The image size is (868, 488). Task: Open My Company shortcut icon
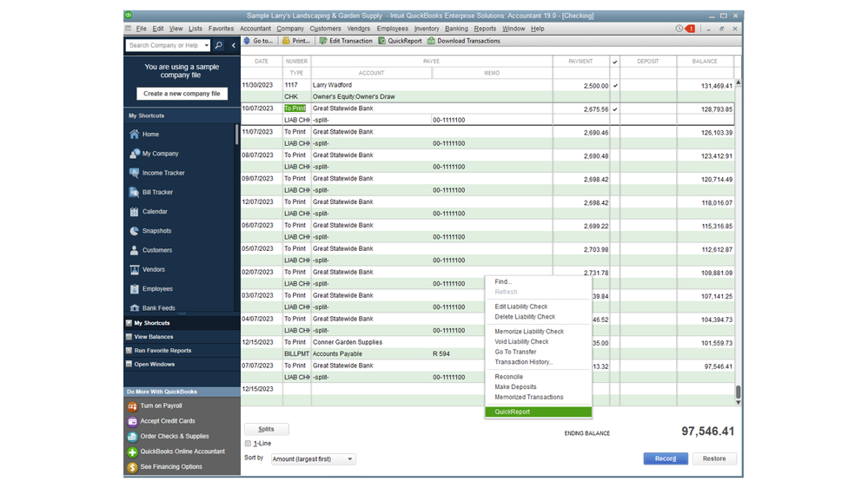point(134,154)
